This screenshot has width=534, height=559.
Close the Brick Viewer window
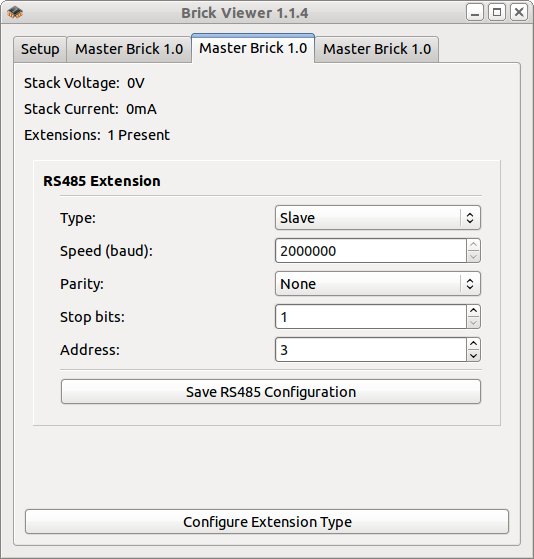519,12
